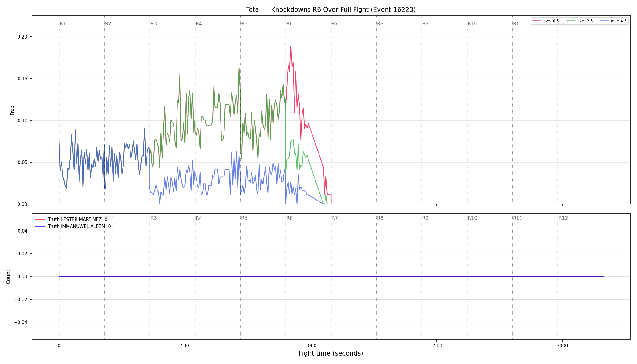Select the 'Truth LESTER MARTINEZ: 0' legend entry
The image size is (637, 364).
(78, 220)
